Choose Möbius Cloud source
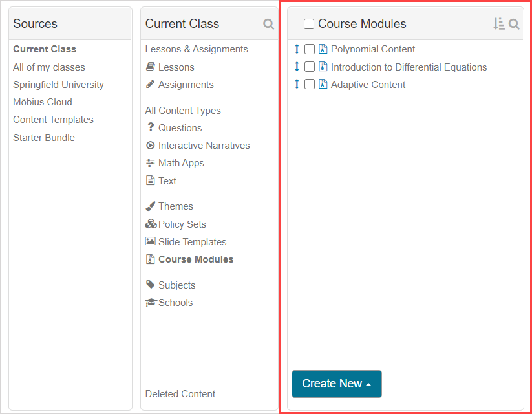This screenshot has height=414, width=532. [x=43, y=102]
